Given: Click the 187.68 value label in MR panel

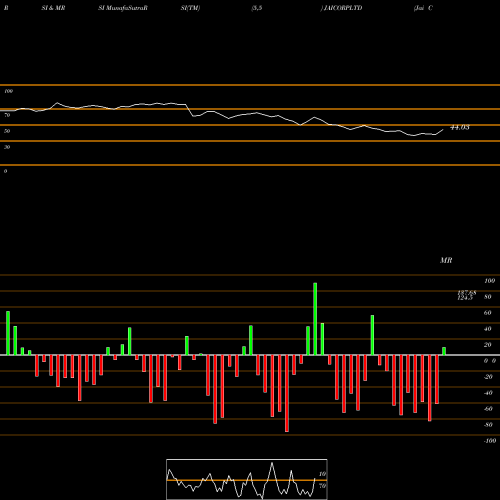Looking at the screenshot, I should (x=467, y=293).
